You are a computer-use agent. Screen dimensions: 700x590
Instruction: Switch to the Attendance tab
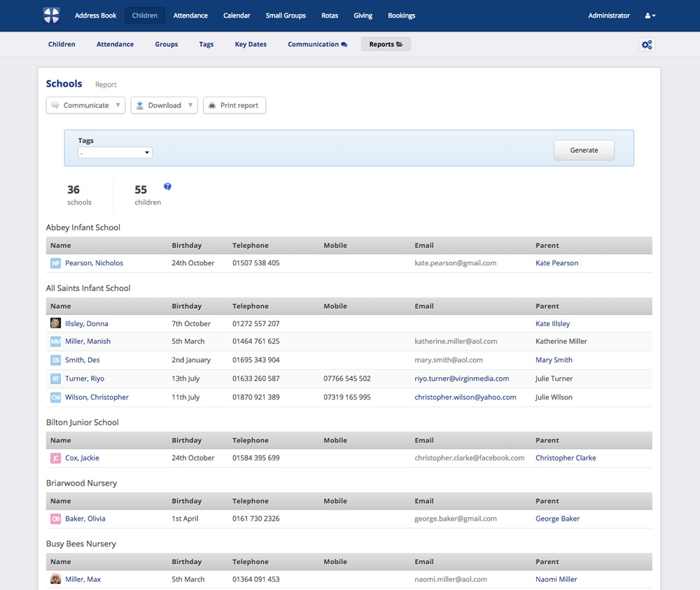(115, 44)
